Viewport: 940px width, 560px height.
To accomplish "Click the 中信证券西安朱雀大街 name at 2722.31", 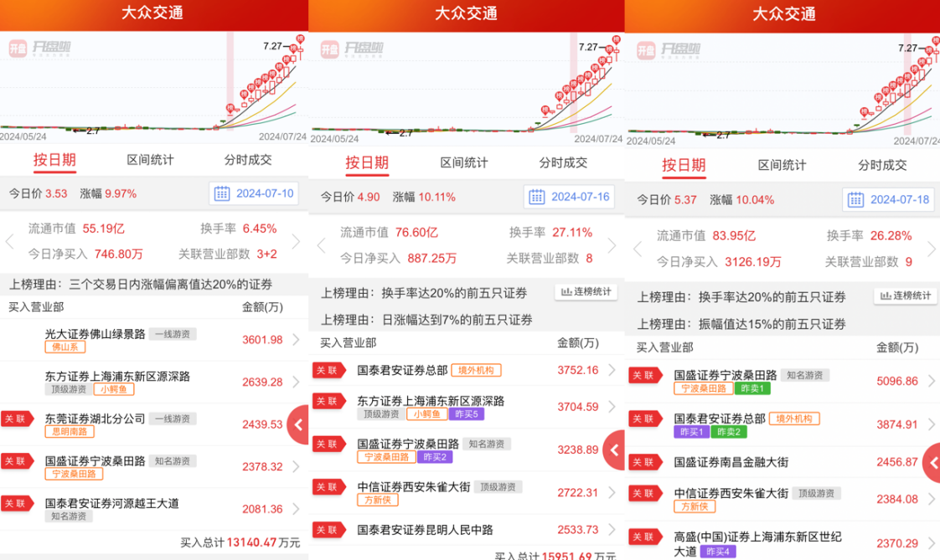I will pos(414,487).
